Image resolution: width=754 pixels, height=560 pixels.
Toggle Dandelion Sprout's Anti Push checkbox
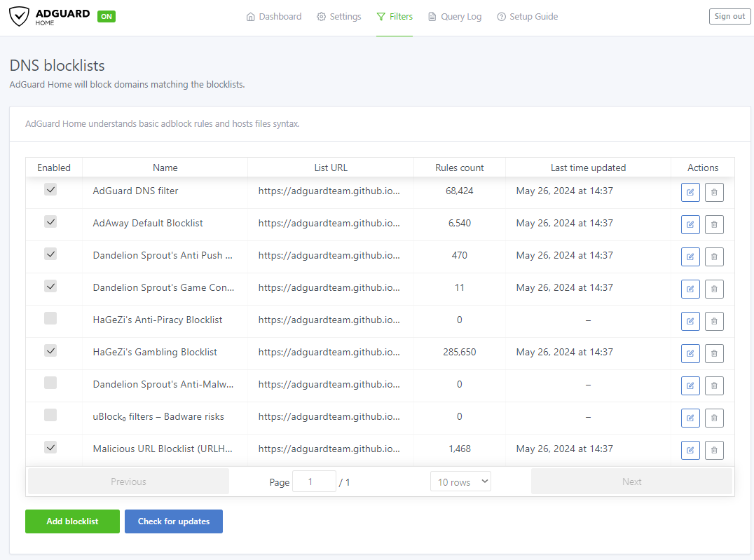point(50,254)
